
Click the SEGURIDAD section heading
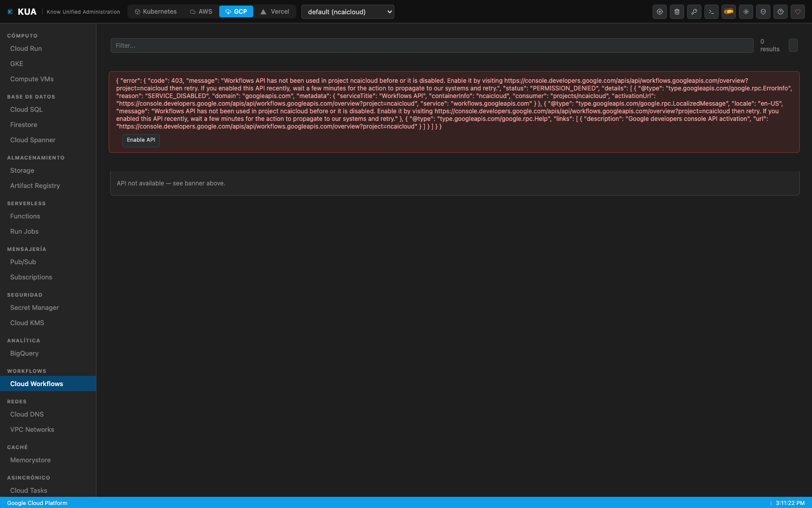[25, 295]
